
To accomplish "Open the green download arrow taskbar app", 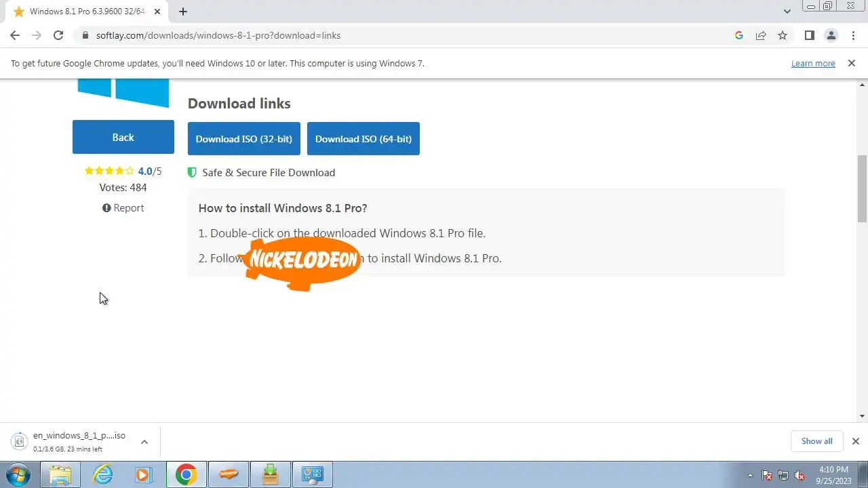I will 271,475.
